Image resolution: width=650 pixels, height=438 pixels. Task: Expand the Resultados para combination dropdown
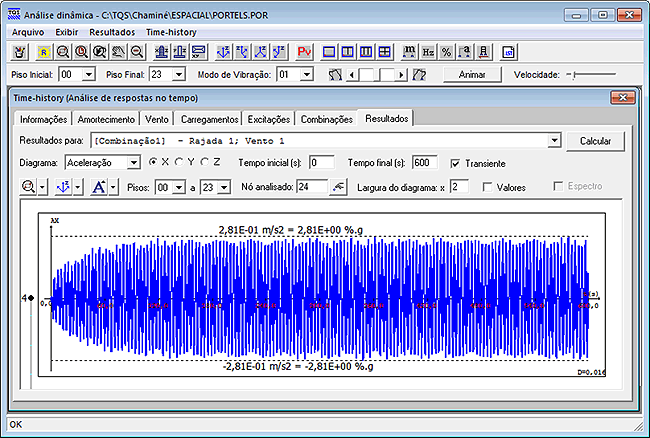click(x=554, y=140)
